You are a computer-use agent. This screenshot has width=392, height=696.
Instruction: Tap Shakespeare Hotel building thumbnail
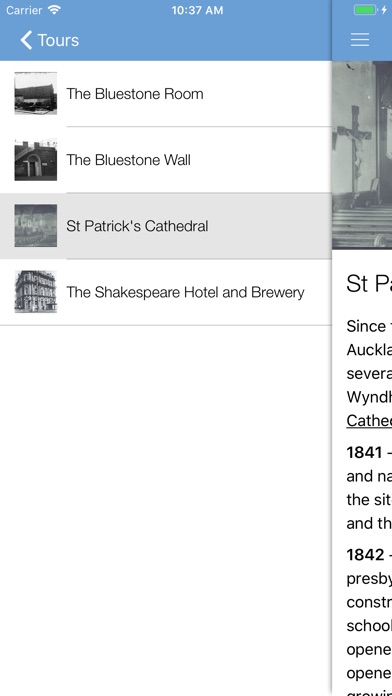pos(36,292)
